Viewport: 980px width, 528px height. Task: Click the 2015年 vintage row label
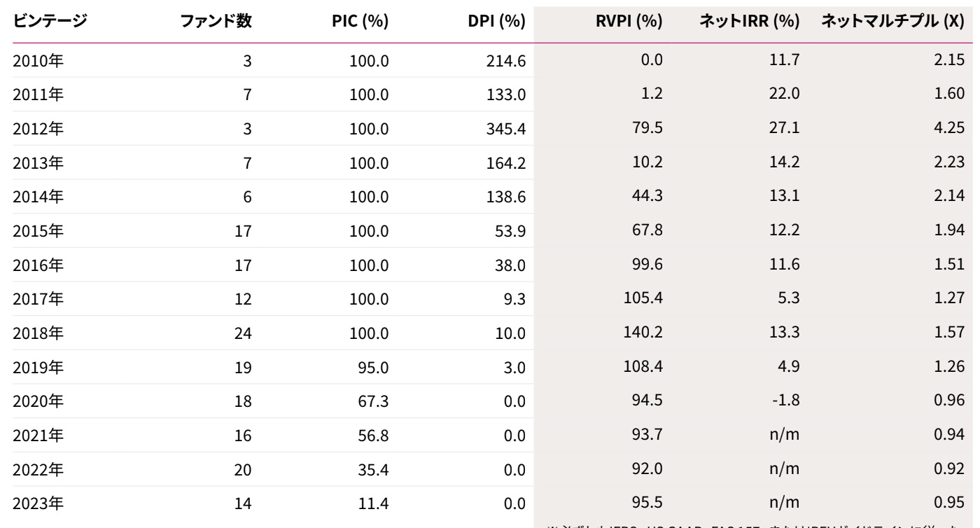click(x=38, y=232)
